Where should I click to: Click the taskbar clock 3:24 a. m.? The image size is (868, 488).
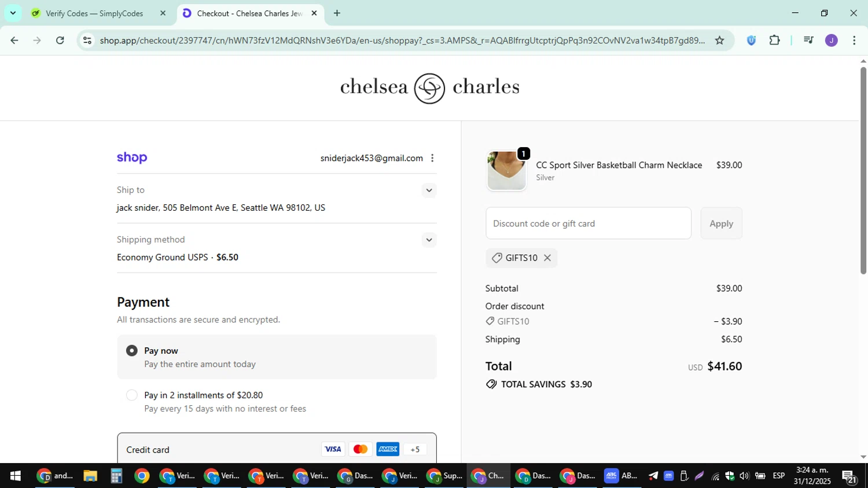(x=812, y=476)
